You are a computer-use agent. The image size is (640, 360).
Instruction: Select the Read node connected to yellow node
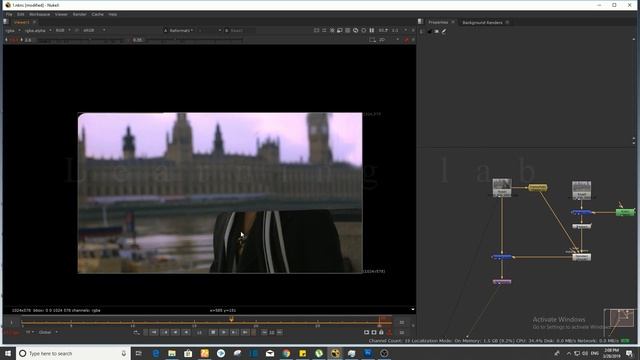(x=502, y=187)
